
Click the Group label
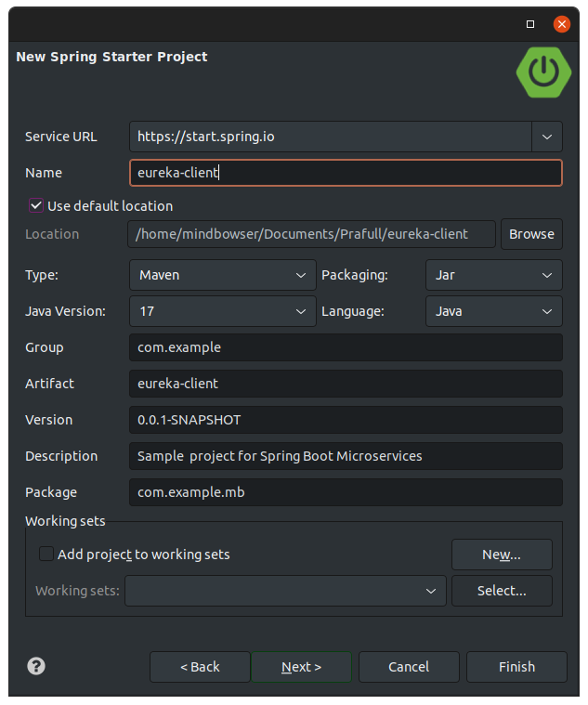[x=44, y=347]
